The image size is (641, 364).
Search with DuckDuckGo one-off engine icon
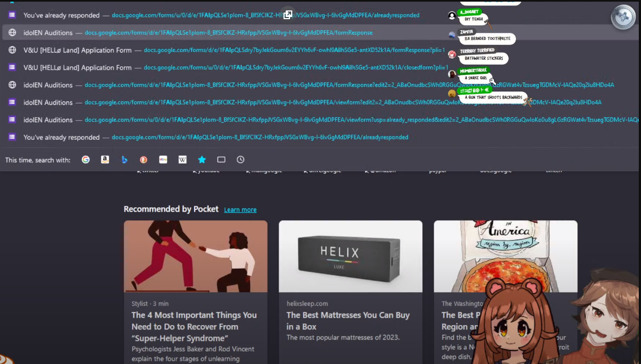pyautogui.click(x=144, y=160)
